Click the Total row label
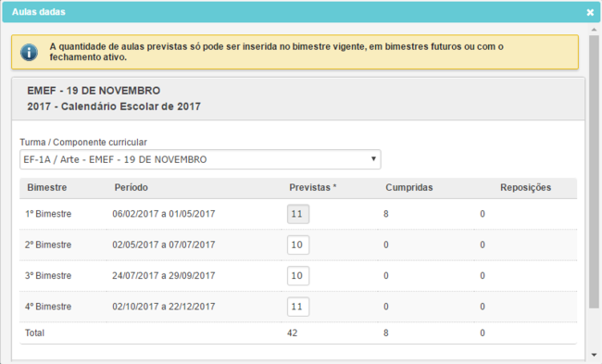602x364 pixels. (34, 333)
